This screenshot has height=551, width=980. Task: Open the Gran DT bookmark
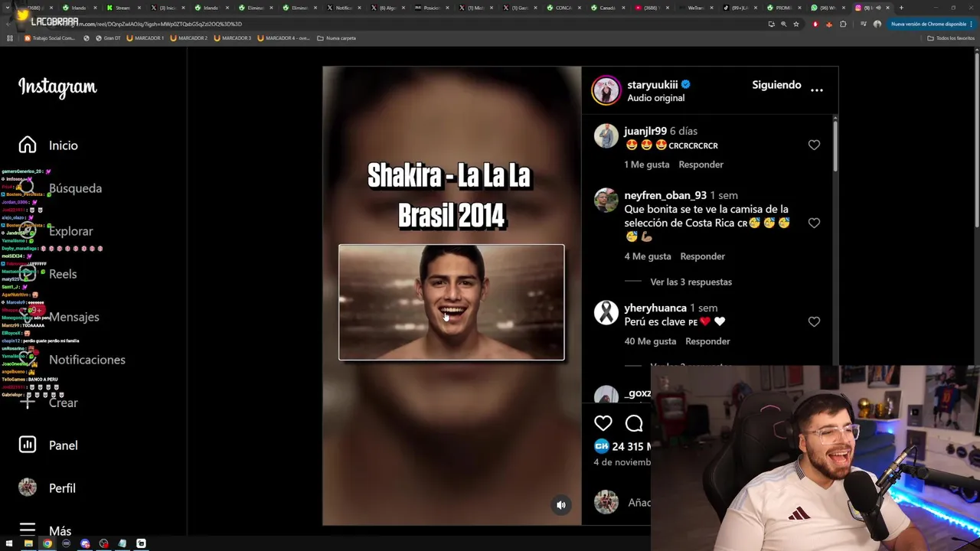pos(108,38)
